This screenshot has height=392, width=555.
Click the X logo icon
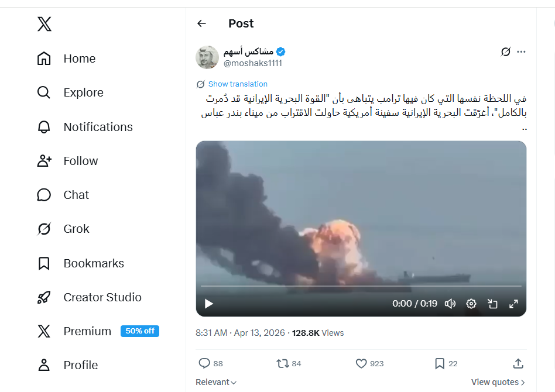44,24
